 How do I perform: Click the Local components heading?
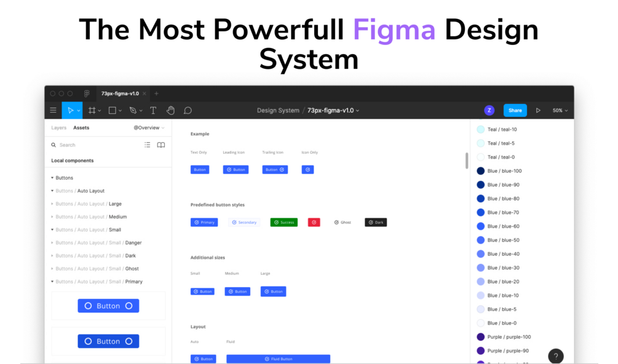pos(73,160)
